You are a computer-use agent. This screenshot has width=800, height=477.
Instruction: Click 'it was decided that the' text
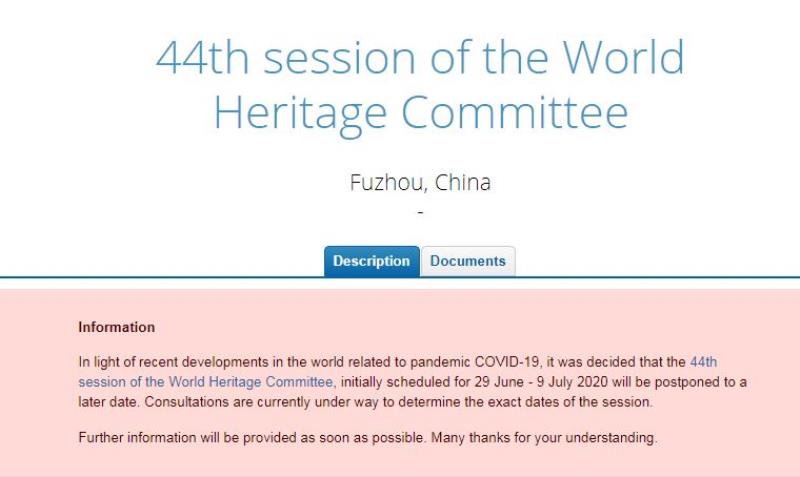[x=616, y=362]
